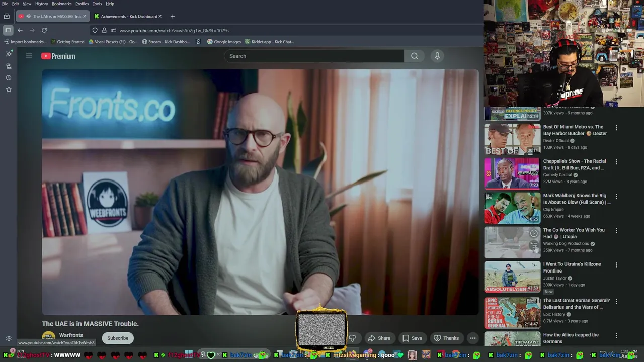Open Chappelle's Show Racial Draft thumbnail
Image resolution: width=644 pixels, height=362 pixels.
click(512, 173)
